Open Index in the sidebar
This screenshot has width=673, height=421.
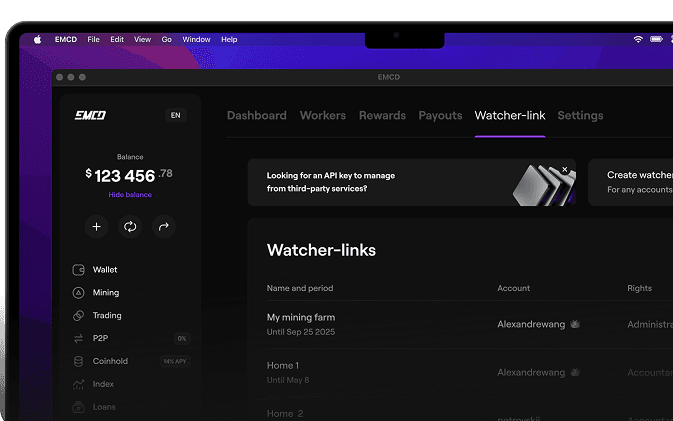103,384
